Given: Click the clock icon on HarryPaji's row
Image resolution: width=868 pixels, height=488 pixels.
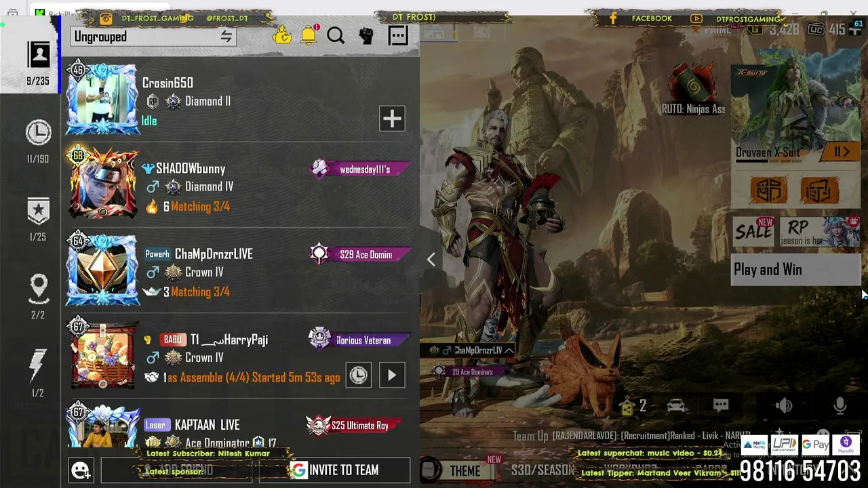Looking at the screenshot, I should click(x=358, y=375).
